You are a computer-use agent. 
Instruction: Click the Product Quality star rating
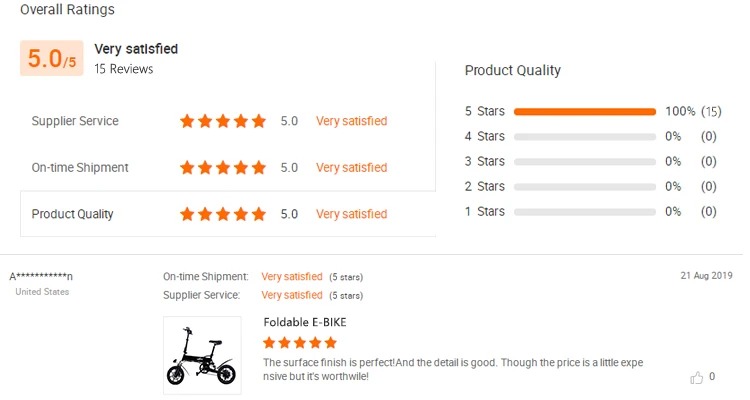point(223,214)
